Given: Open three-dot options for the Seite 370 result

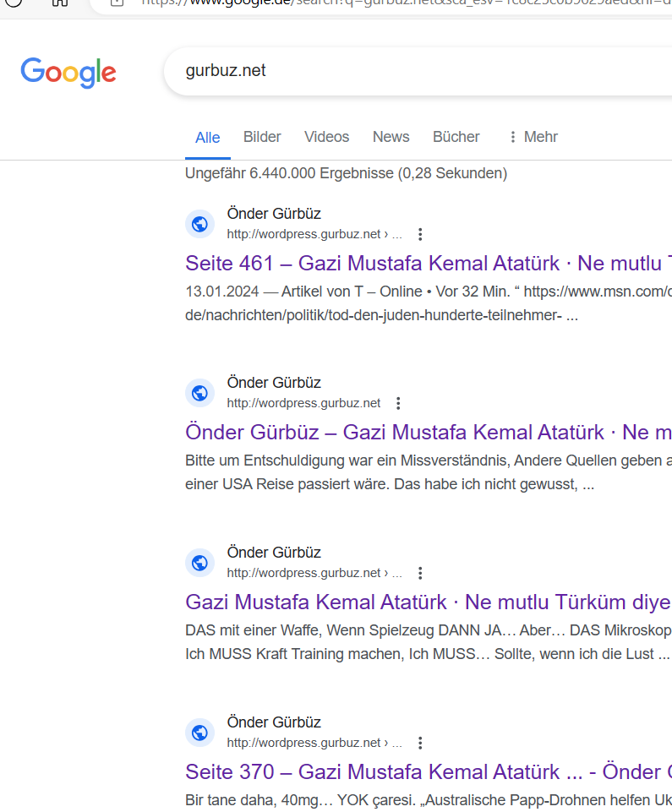Looking at the screenshot, I should [x=420, y=743].
